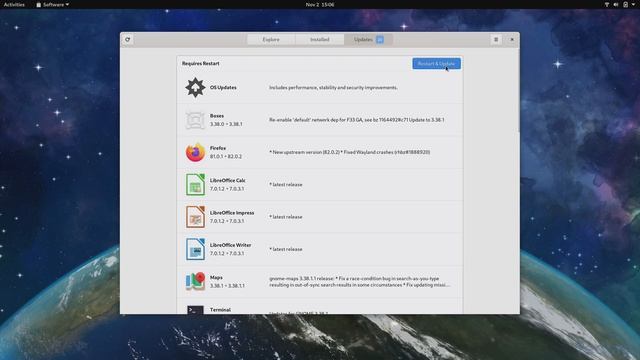Click the OS Updates row title
This screenshot has height=360, width=640.
click(x=223, y=87)
